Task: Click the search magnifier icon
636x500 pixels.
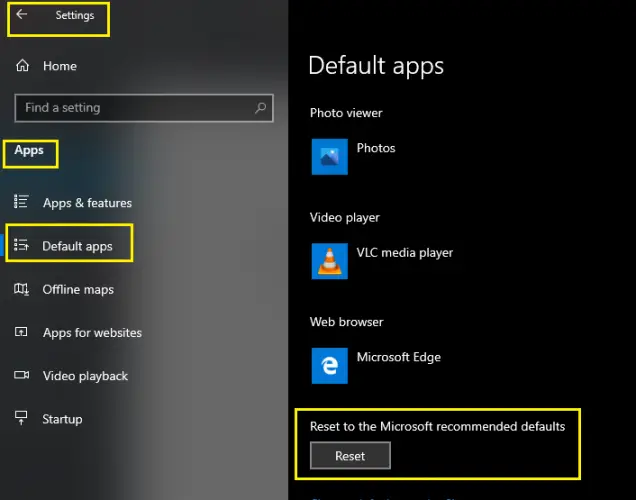Action: pyautogui.click(x=261, y=108)
